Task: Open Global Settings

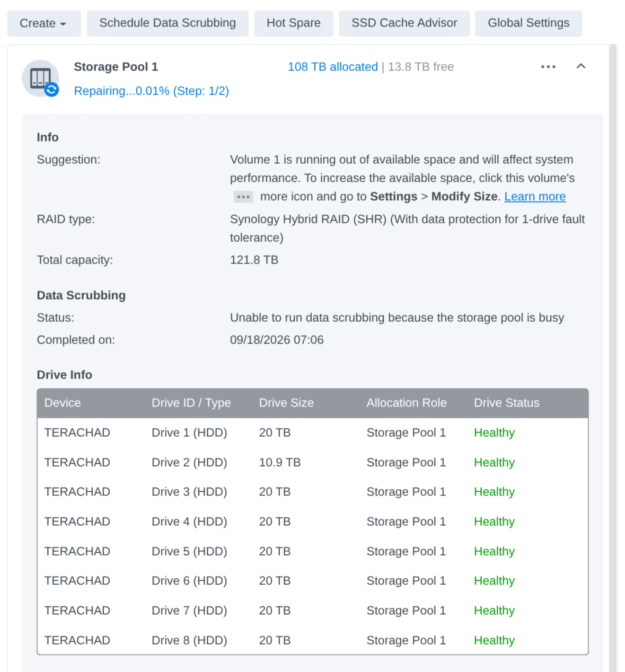Action: (x=528, y=23)
